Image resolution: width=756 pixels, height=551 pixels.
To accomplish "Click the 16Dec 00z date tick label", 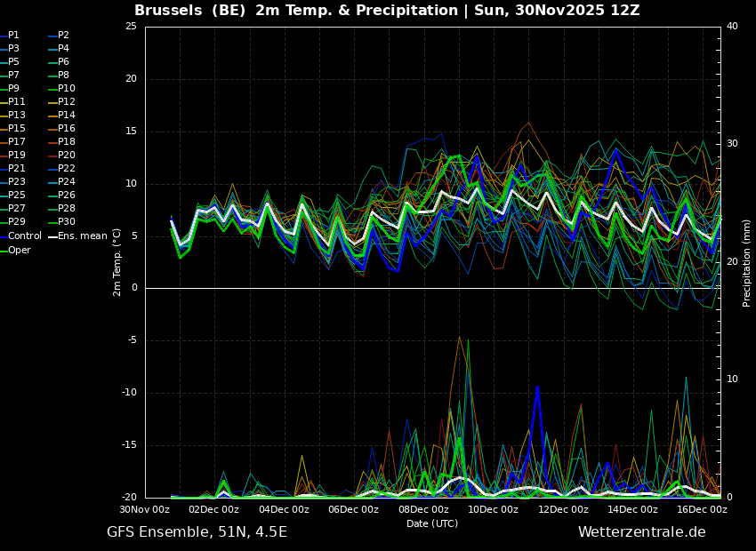I will (x=702, y=510).
